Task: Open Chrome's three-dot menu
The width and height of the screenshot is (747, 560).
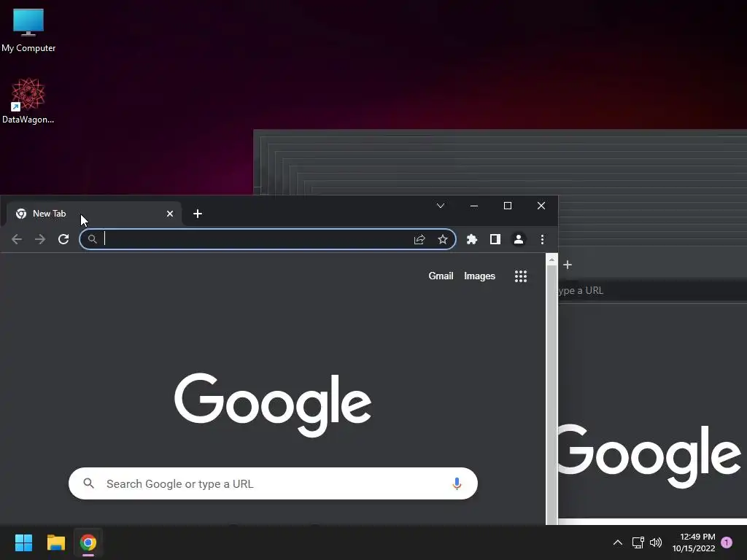Action: tap(542, 239)
